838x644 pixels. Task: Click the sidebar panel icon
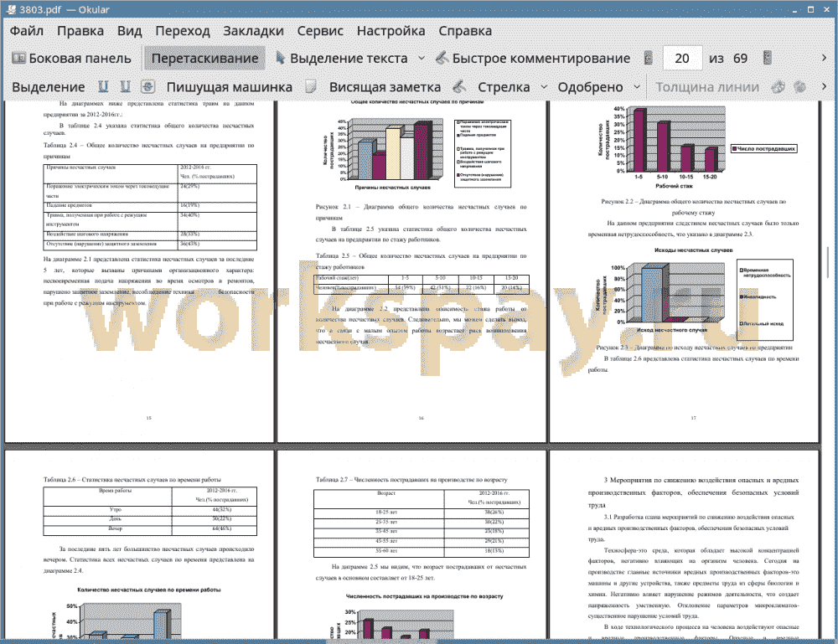point(18,59)
